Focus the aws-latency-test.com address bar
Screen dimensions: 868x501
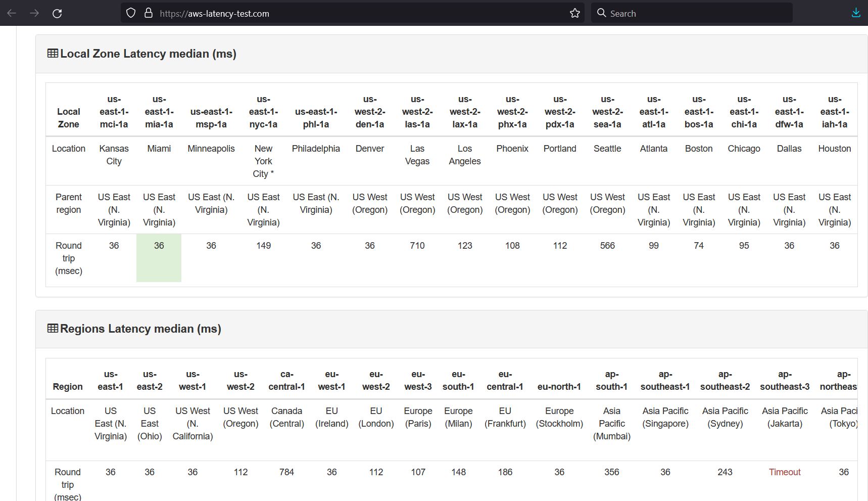click(x=354, y=13)
